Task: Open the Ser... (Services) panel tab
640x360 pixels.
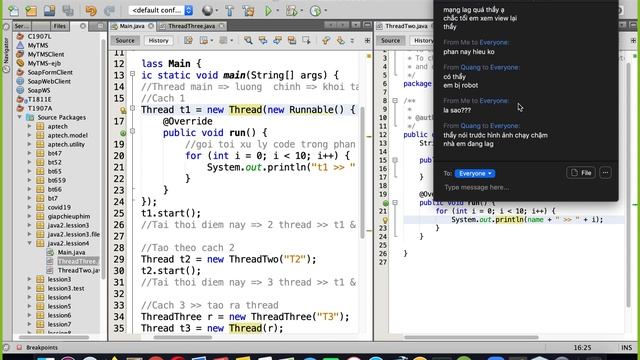Action: point(22,26)
